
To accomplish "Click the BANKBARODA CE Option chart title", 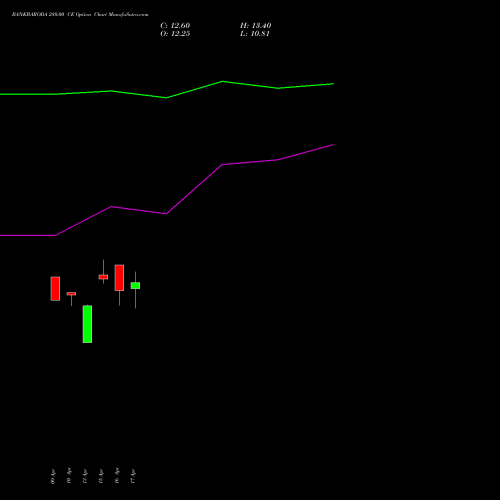I will pos(80,15).
